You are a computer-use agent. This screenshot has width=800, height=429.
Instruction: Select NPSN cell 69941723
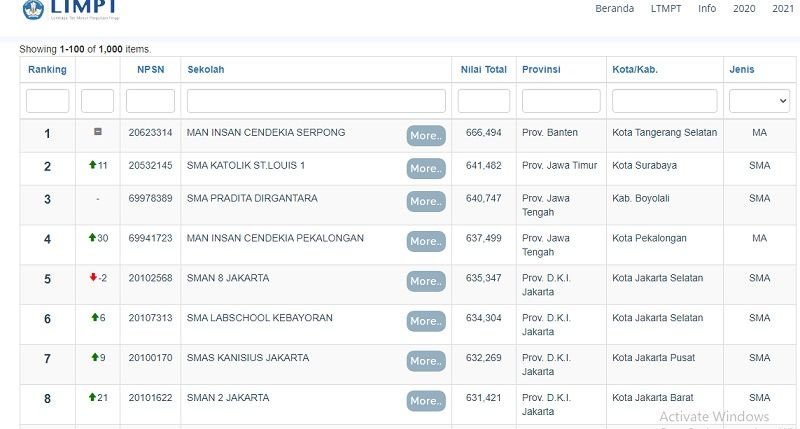[x=151, y=238]
